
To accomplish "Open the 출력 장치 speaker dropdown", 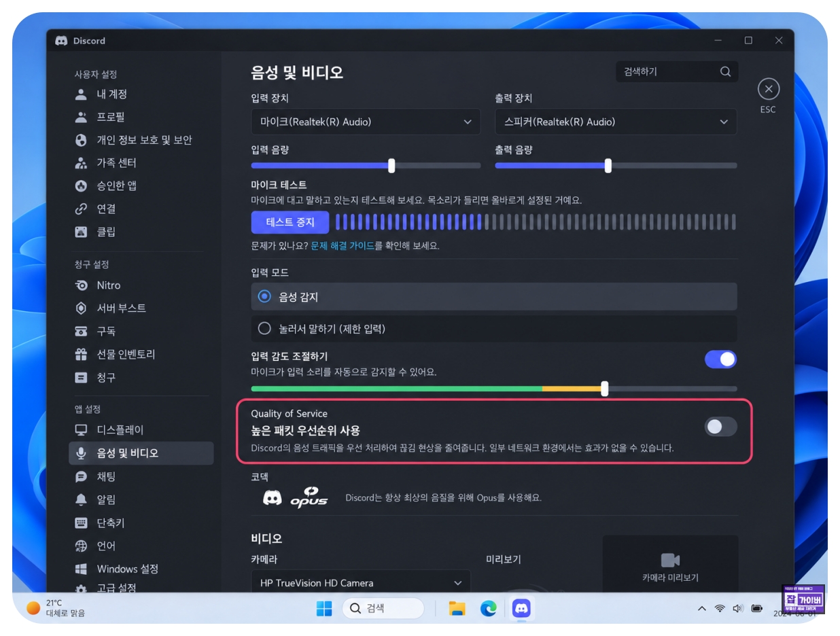I will pos(616,122).
